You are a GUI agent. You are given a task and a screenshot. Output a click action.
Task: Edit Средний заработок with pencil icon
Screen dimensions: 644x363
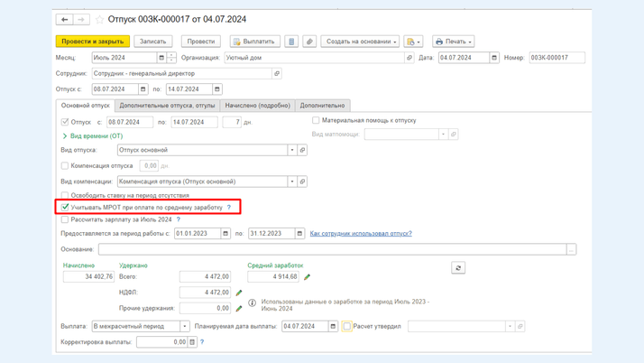[x=308, y=277]
